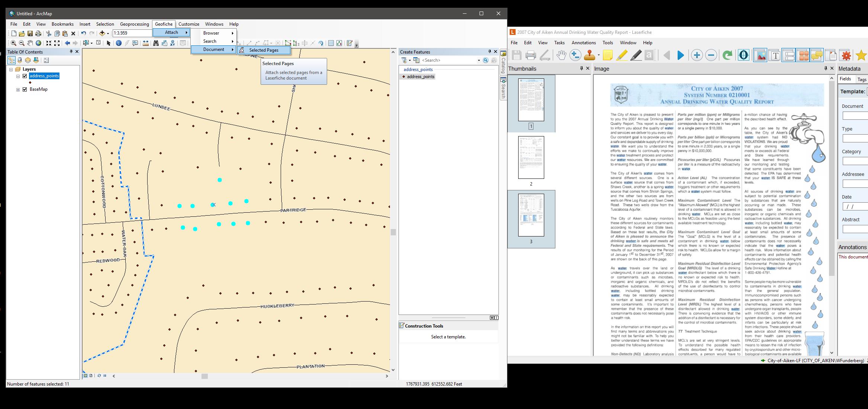
Task: Select the Find binoculars tool
Action: tap(156, 43)
